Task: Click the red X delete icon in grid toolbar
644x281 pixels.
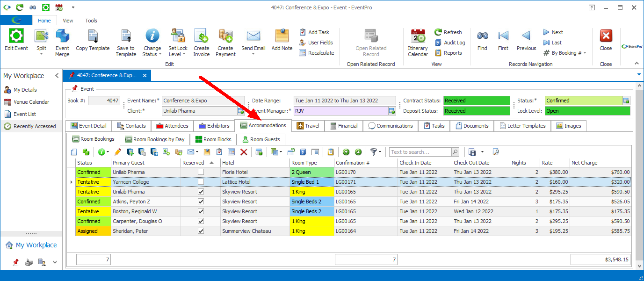Action: [x=243, y=152]
